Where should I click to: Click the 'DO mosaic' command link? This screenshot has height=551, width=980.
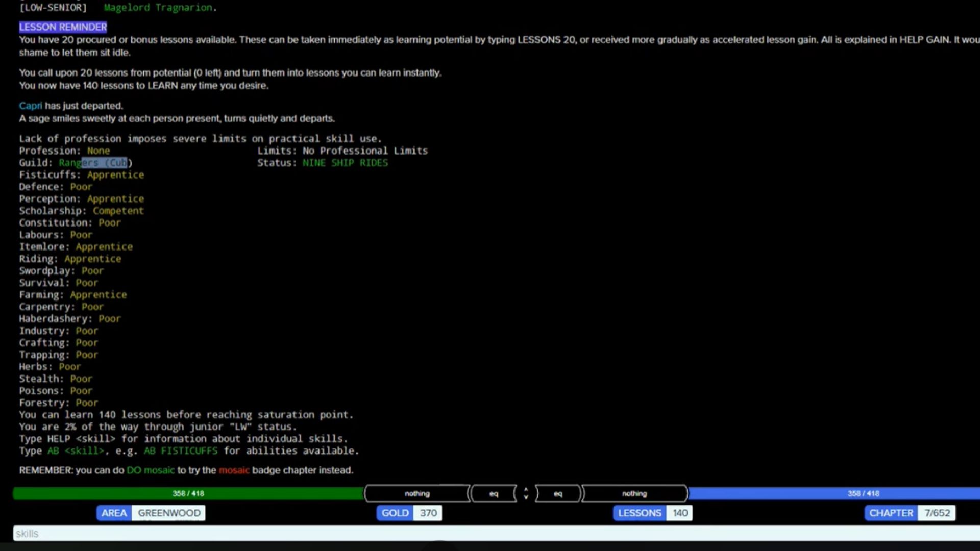click(150, 470)
